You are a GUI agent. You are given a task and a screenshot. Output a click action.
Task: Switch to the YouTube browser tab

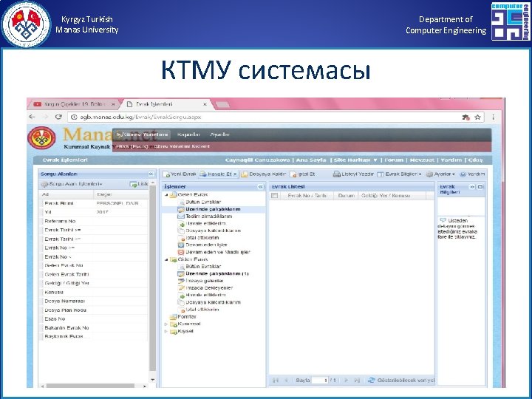coord(75,104)
